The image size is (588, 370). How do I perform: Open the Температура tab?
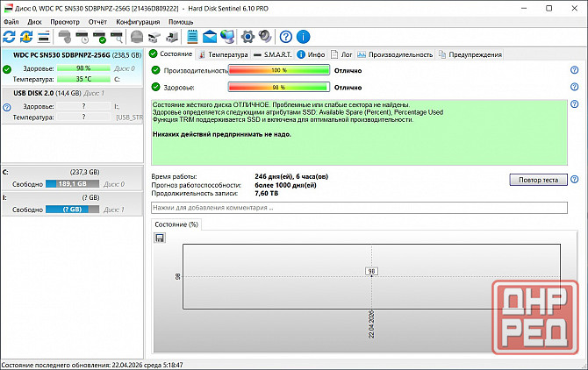tap(227, 54)
